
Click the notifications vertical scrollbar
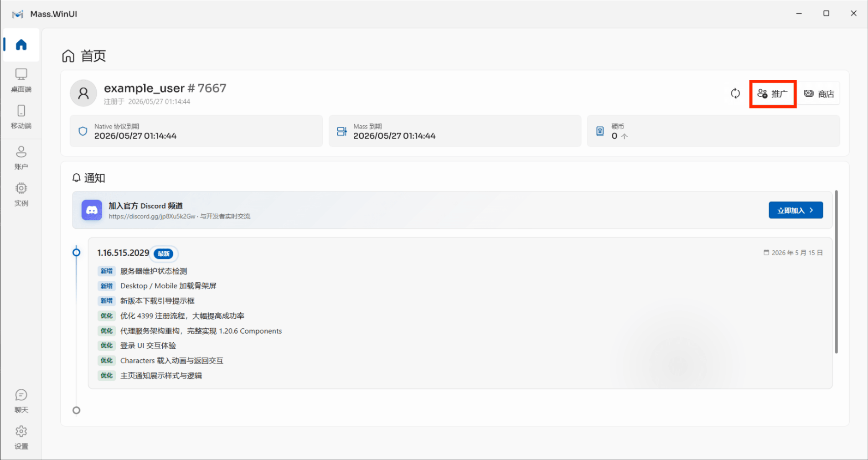click(x=836, y=272)
